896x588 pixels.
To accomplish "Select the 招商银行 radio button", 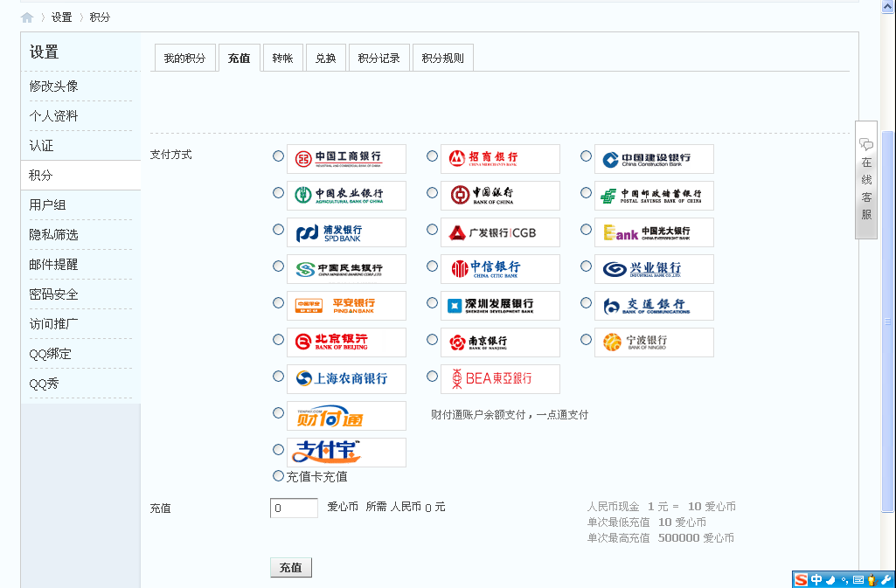I will click(x=432, y=156).
